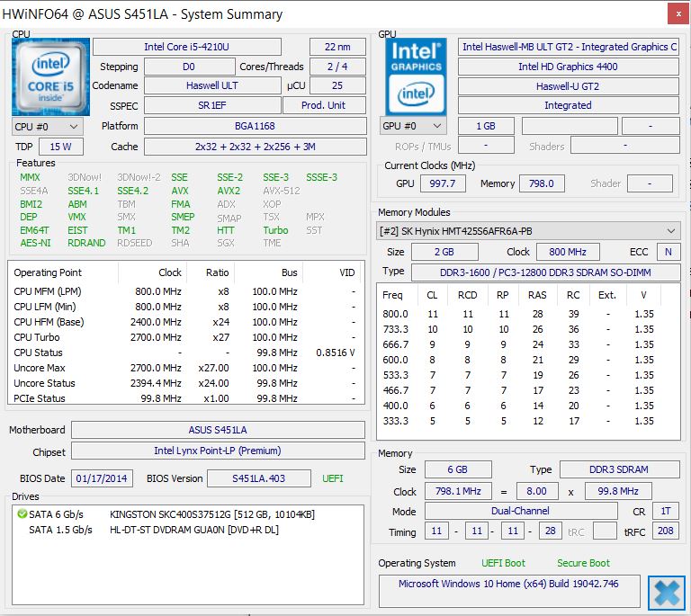Click the Intel HD Graphics 4400 field
Screen dimensions: 691x616
(x=567, y=67)
